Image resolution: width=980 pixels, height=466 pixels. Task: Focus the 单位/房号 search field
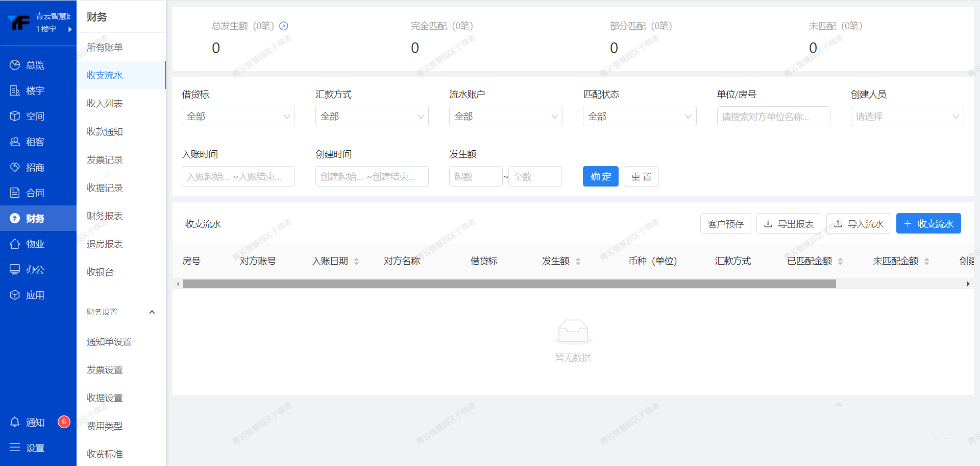pyautogui.click(x=773, y=116)
